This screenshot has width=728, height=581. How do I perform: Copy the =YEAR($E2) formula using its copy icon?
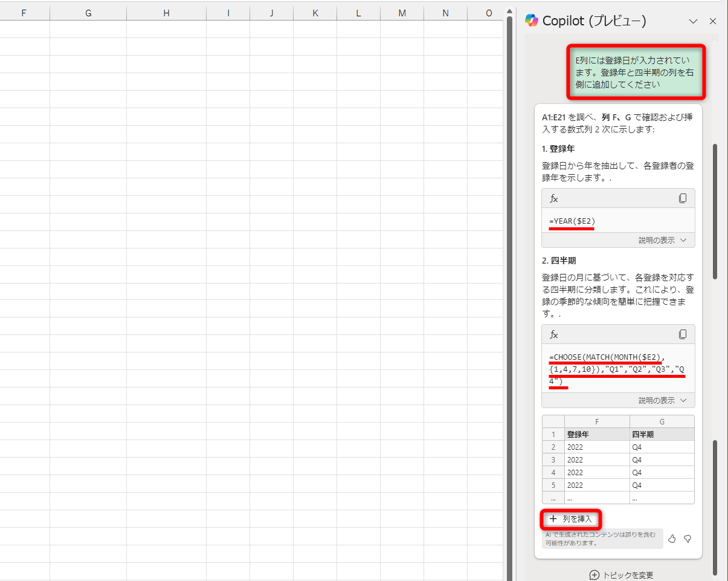click(x=682, y=198)
